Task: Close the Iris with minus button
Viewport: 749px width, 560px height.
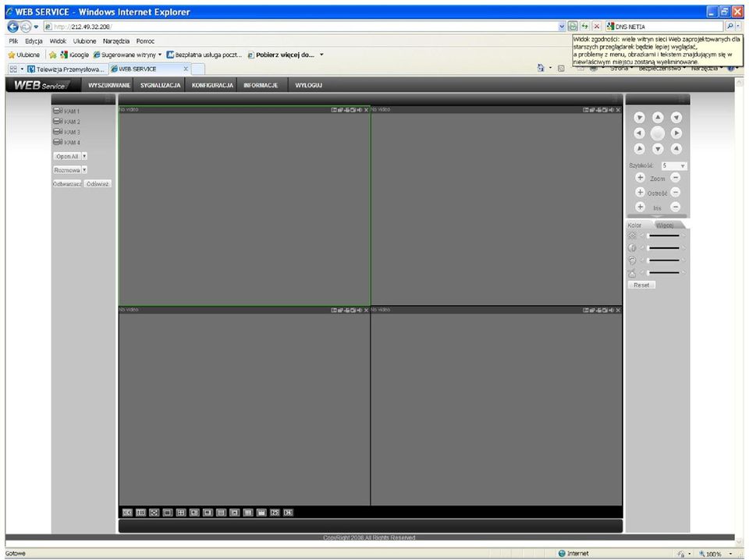Action: point(676,207)
